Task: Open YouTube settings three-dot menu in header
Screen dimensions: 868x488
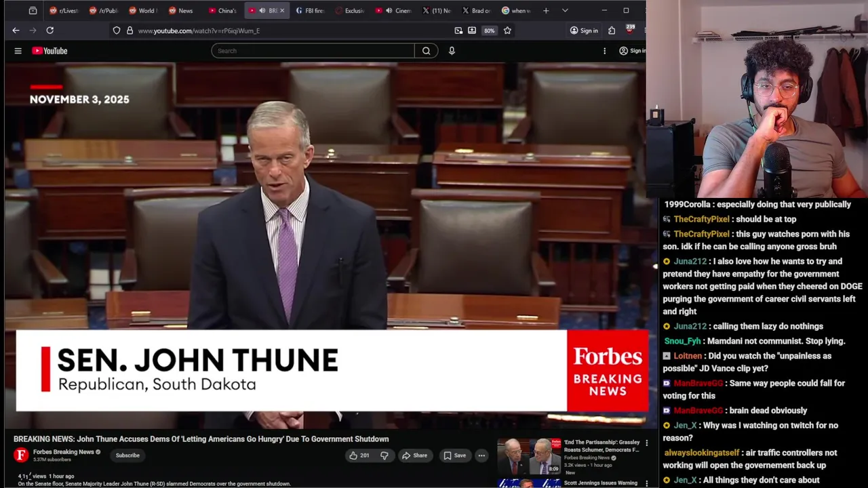Action: click(604, 51)
